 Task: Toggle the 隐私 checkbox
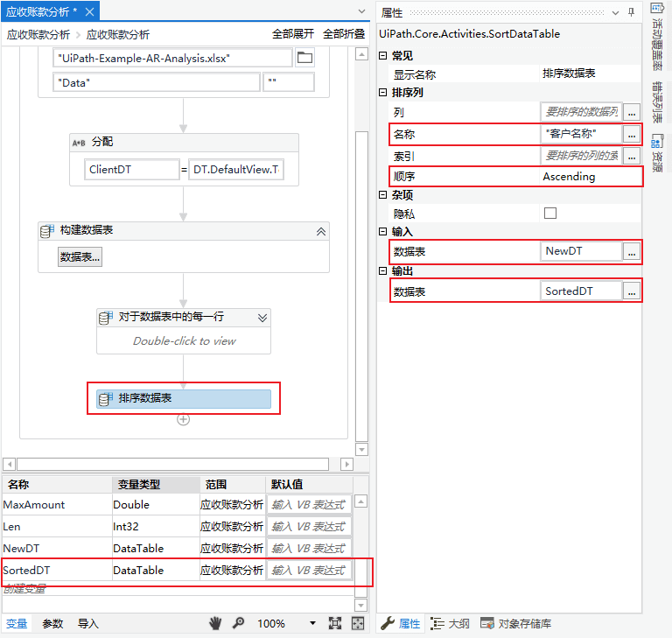click(550, 213)
